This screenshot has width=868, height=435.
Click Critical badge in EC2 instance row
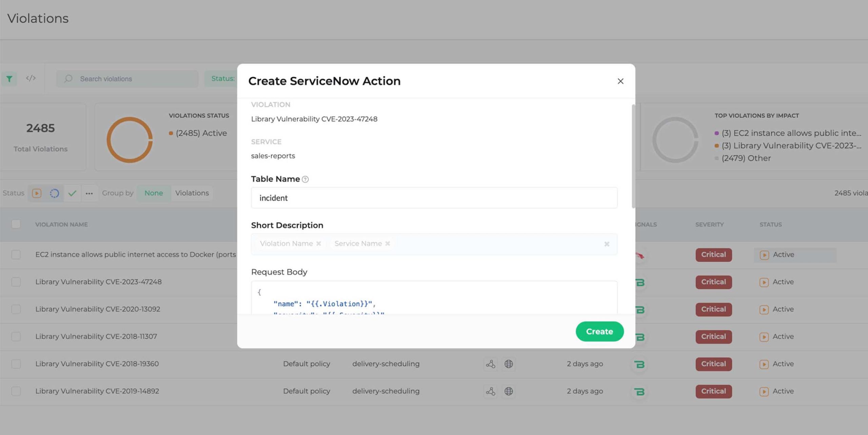(713, 255)
